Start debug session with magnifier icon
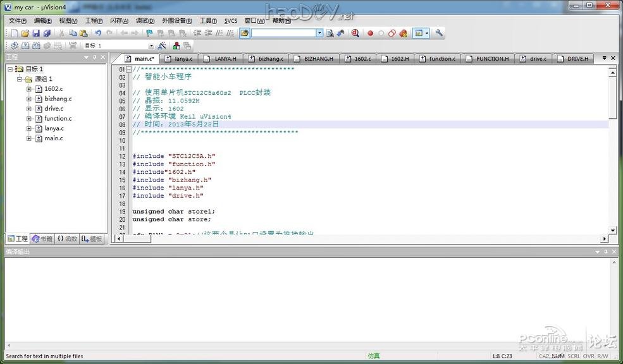623x364 pixels. [355, 33]
